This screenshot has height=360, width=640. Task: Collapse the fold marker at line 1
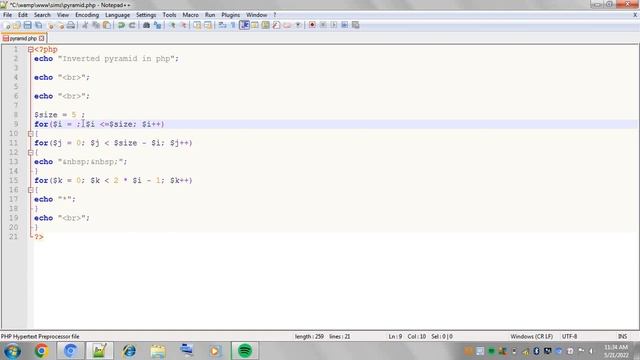31,49
